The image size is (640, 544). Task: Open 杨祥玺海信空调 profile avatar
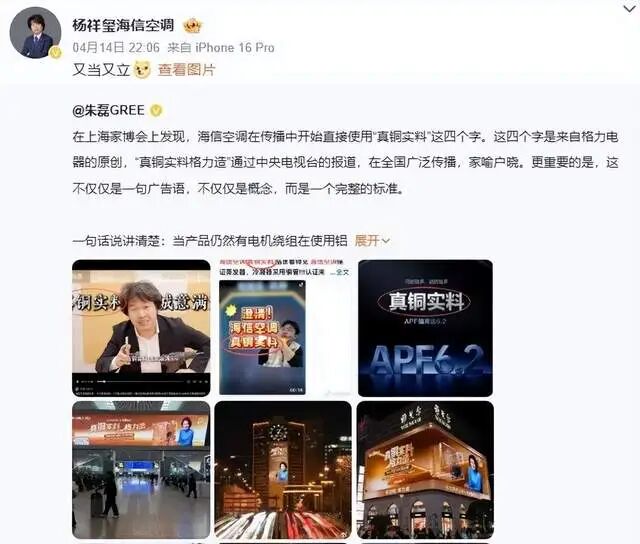(35, 33)
